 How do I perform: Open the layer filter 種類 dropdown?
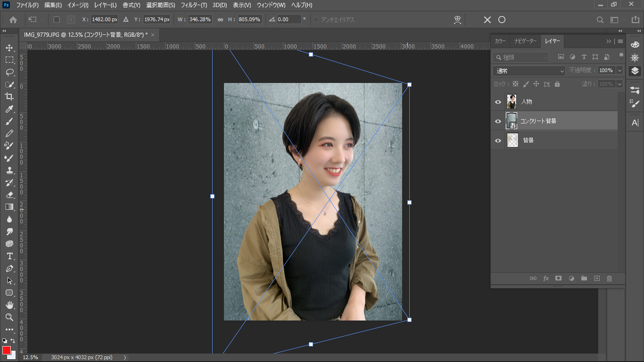click(520, 57)
